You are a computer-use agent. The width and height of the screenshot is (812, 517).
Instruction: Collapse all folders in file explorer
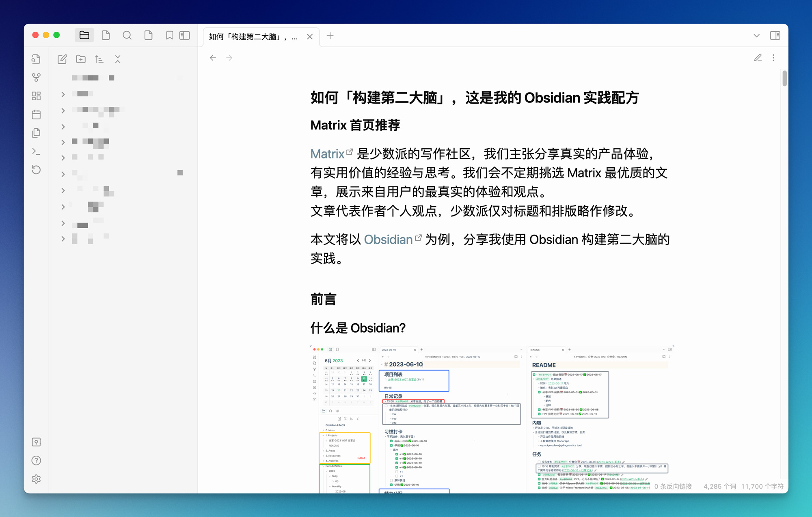click(118, 59)
